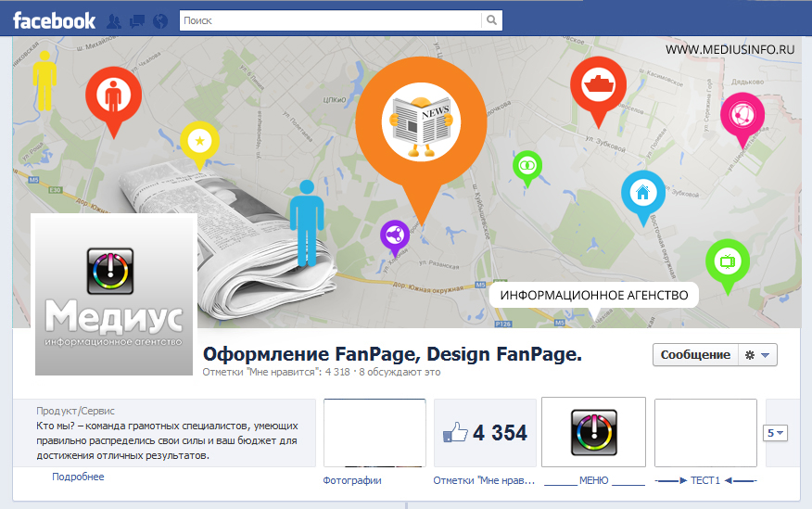The width and height of the screenshot is (812, 509).
Task: Click the 4 354 likes thumbnail
Action: pos(485,433)
